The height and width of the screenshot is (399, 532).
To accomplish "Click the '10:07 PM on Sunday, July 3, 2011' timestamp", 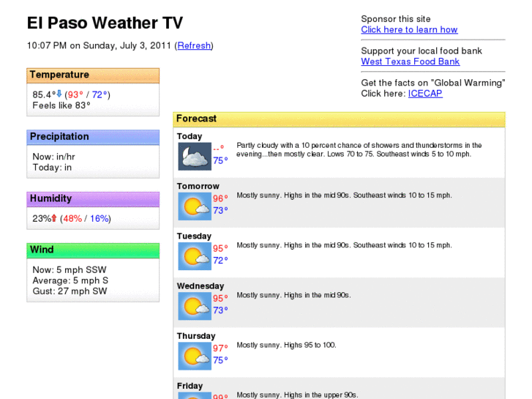I will coord(99,45).
